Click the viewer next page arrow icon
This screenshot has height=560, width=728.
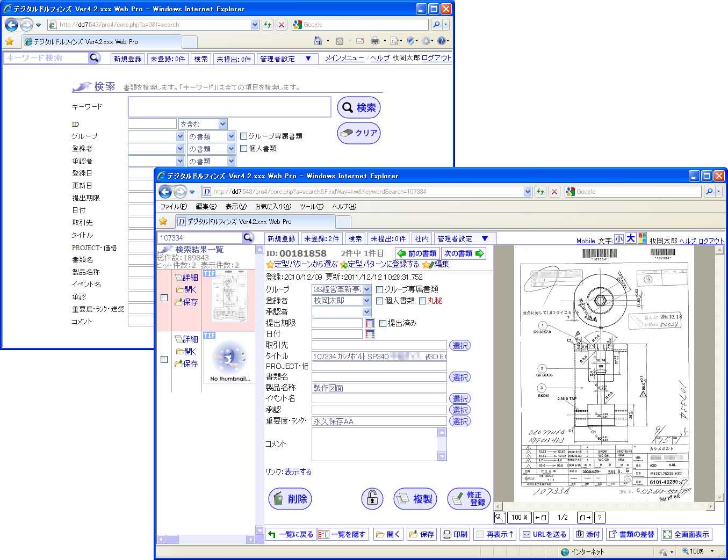point(584,518)
